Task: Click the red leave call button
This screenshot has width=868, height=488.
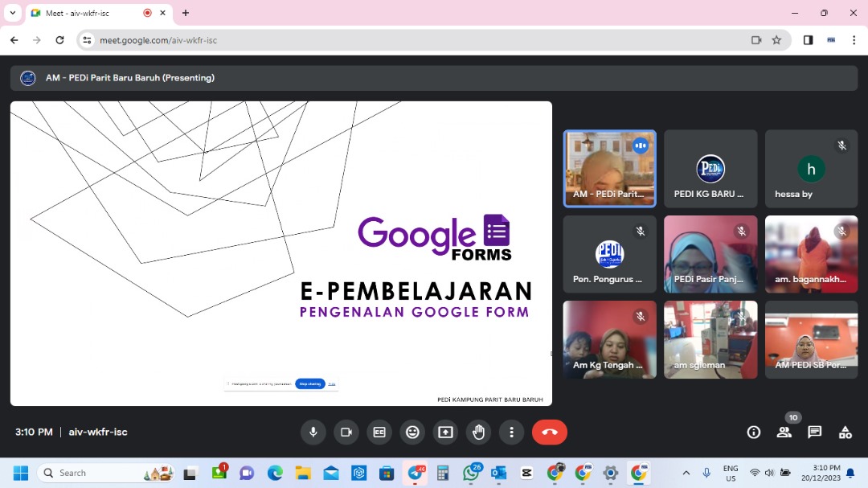Action: 549,433
